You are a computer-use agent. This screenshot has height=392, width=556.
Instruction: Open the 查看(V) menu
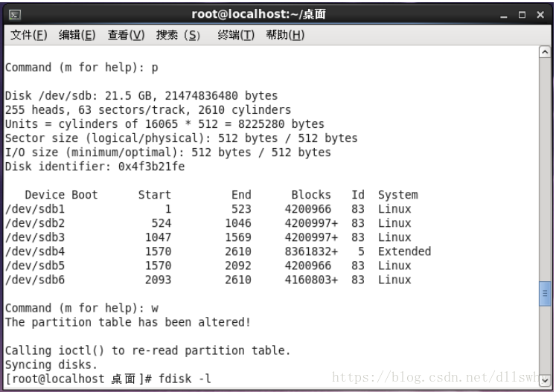coord(126,35)
